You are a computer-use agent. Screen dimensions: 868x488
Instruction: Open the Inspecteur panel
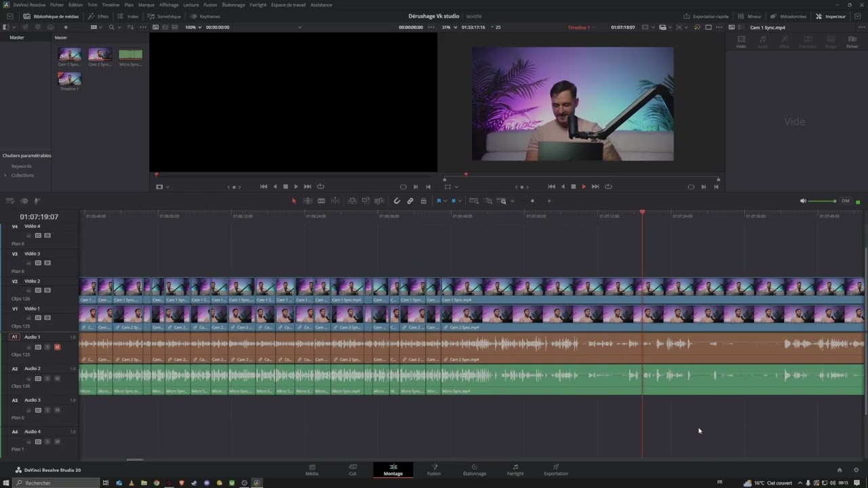coord(831,16)
